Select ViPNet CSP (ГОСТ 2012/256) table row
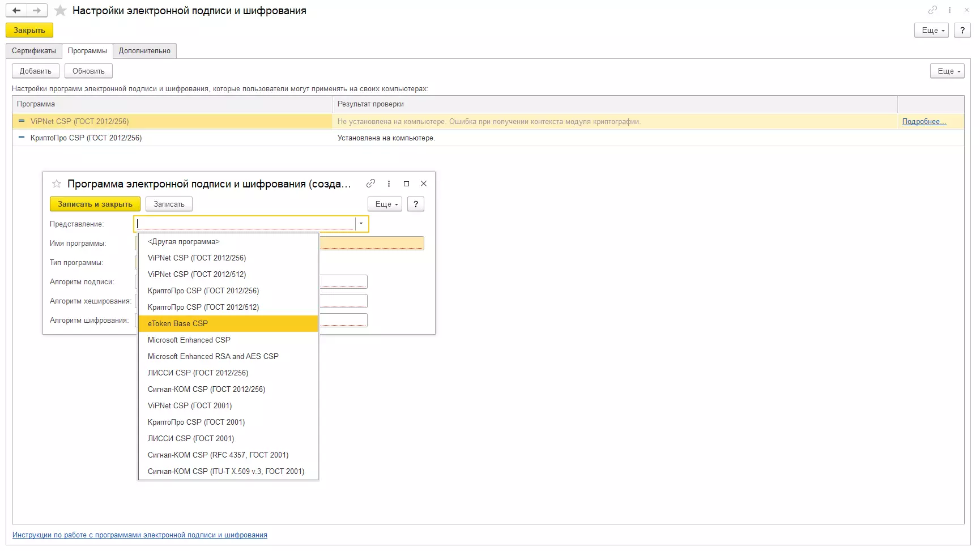This screenshot has height=551, width=980. point(488,121)
